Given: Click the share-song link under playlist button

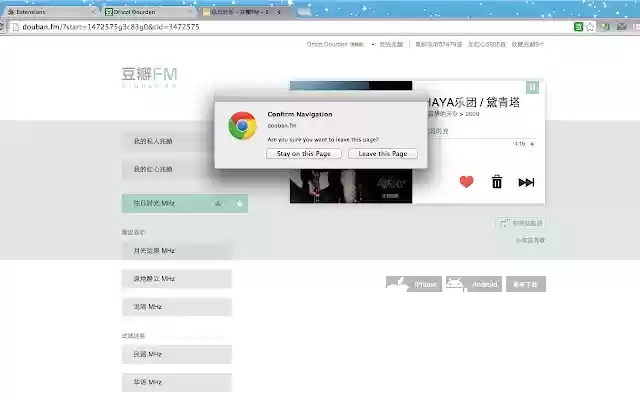Looking at the screenshot, I should 530,240.
